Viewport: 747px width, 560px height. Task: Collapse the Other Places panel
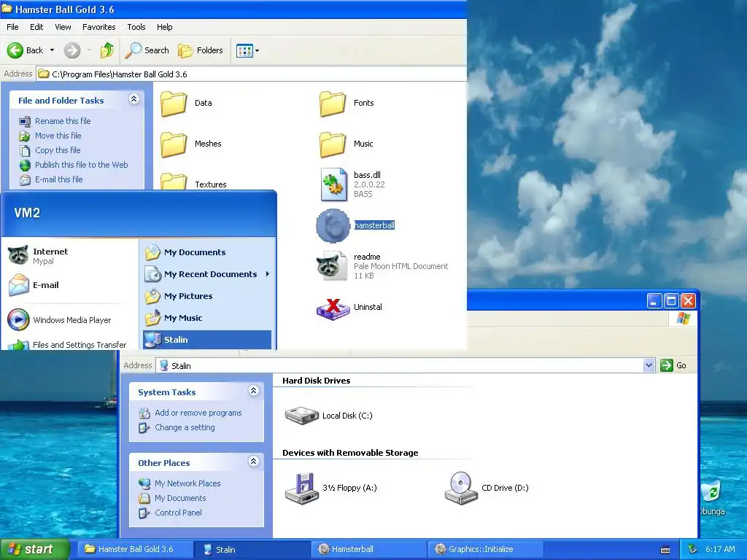coord(253,462)
